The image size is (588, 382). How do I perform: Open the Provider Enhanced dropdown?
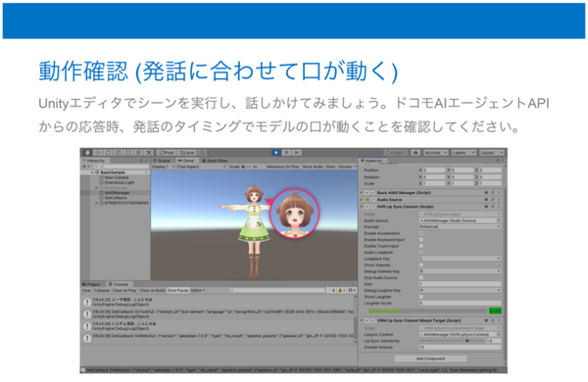(x=460, y=227)
